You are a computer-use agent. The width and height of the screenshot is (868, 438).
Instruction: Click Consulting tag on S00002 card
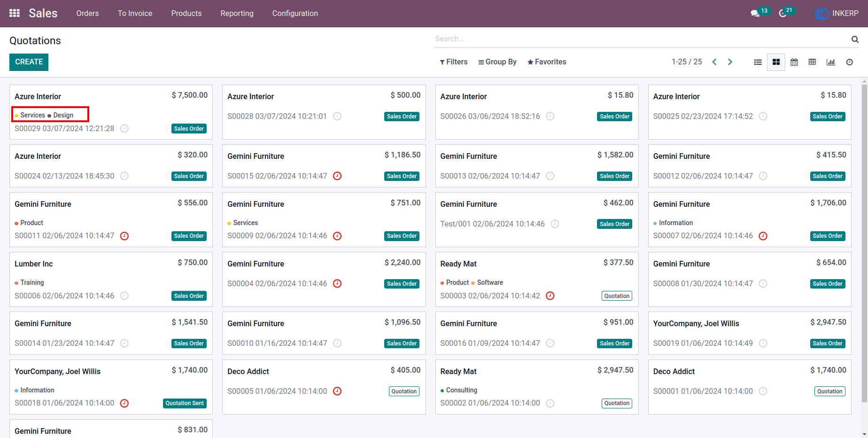click(459, 390)
